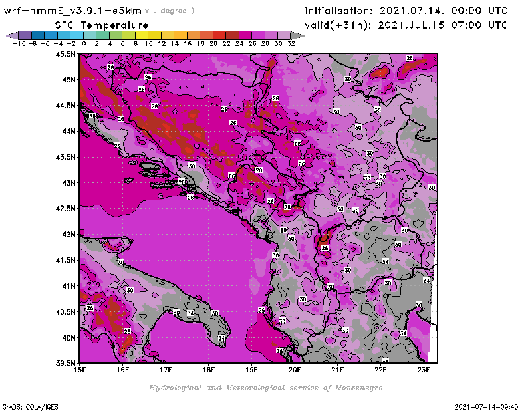Click the '19E' longitude axis label

pyautogui.click(x=251, y=370)
